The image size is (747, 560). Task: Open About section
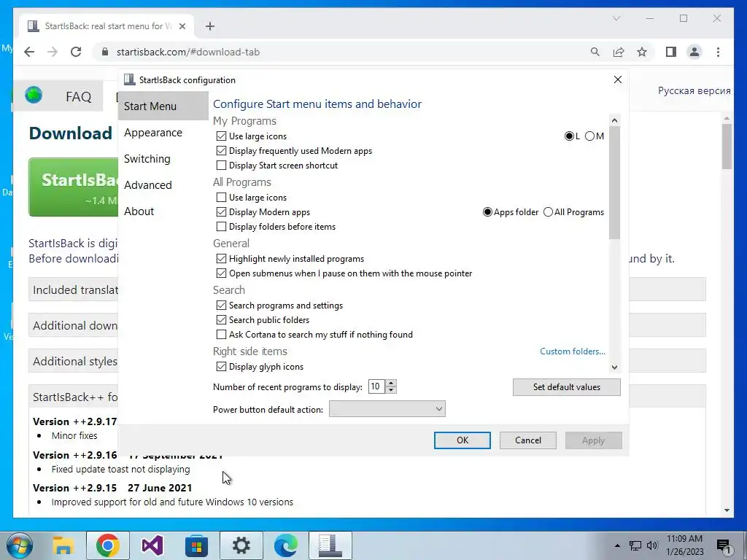(x=139, y=211)
